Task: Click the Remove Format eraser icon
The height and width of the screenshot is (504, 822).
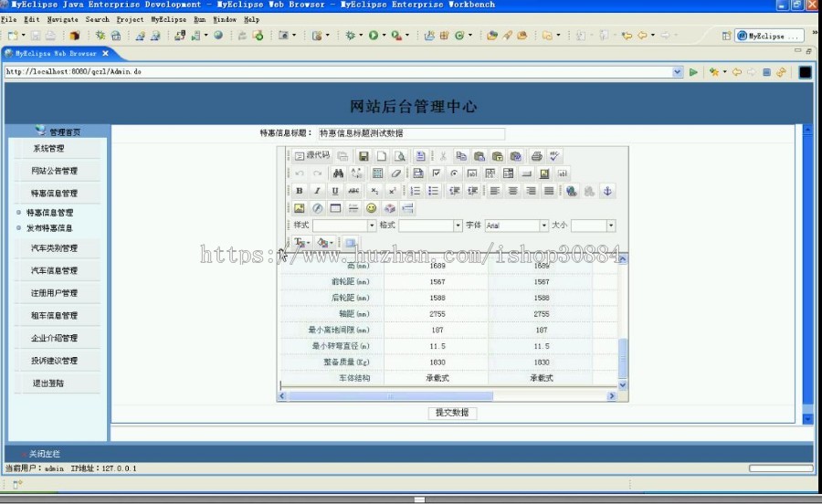Action: click(x=395, y=173)
